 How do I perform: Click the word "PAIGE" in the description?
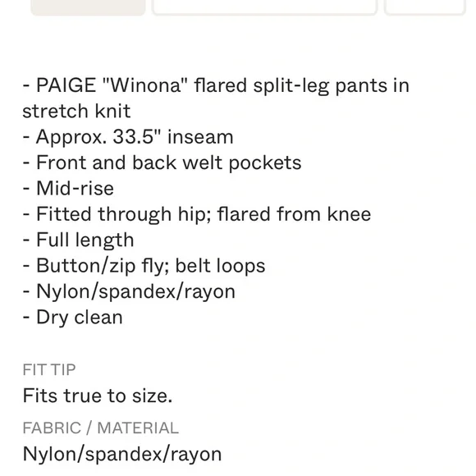[66, 85]
